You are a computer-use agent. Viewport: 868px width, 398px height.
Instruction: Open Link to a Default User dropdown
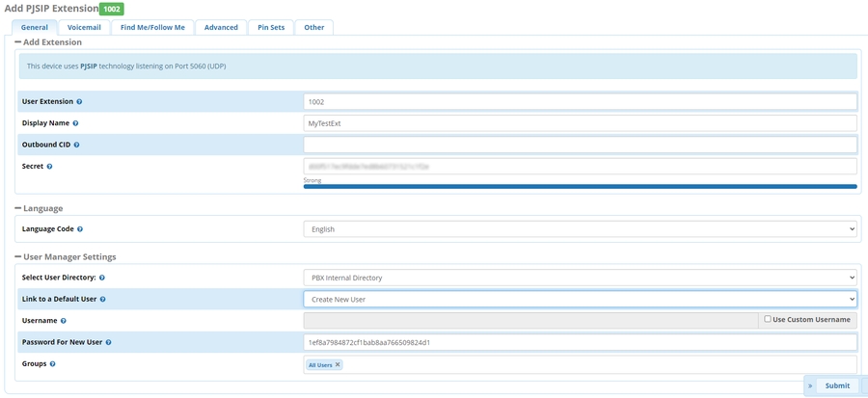[580, 300]
